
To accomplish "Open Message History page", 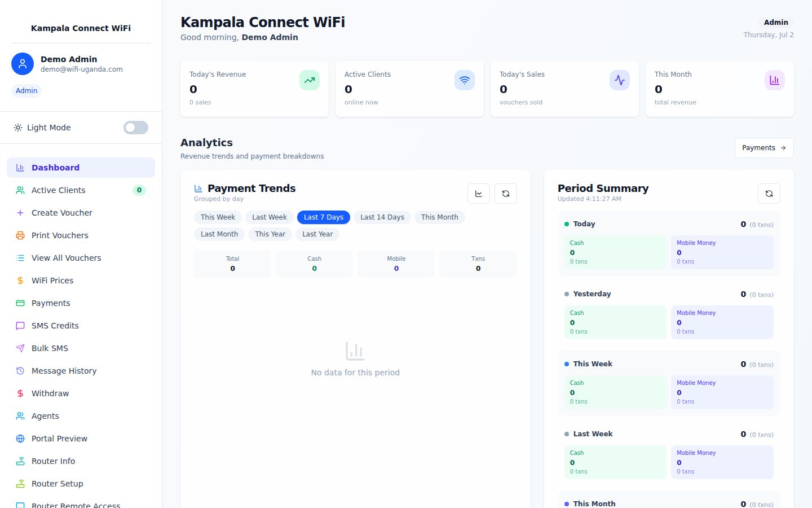I will (x=81, y=371).
